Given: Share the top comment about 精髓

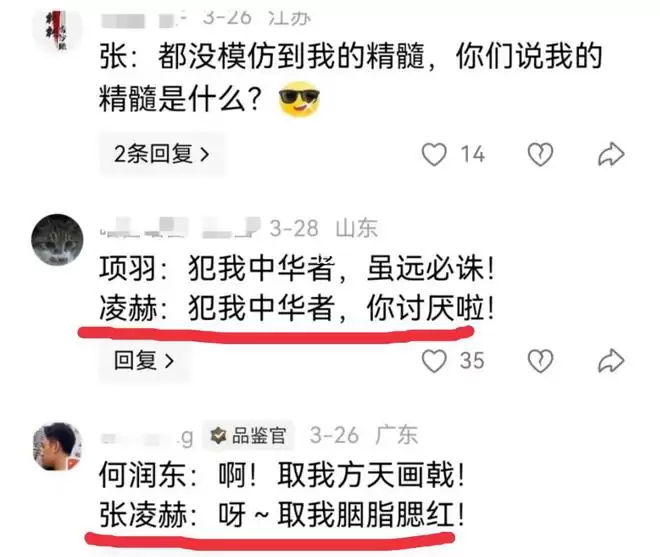Looking at the screenshot, I should tap(611, 154).
